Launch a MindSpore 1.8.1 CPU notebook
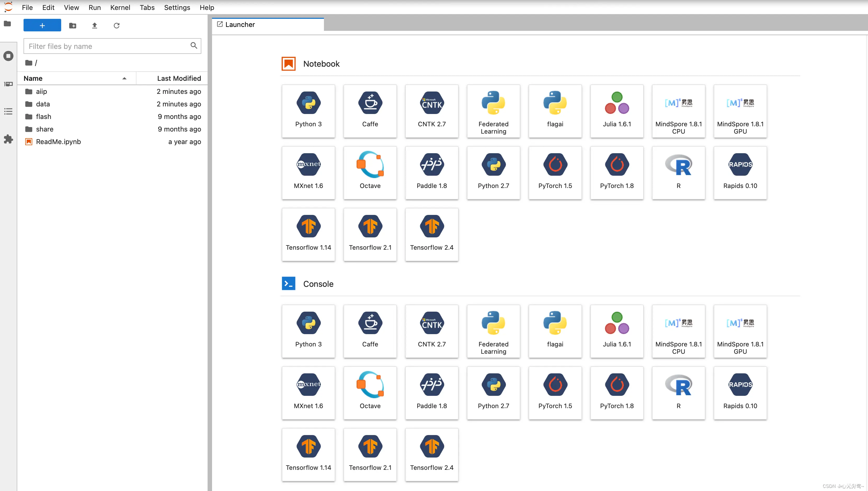The height and width of the screenshot is (491, 868). click(679, 111)
